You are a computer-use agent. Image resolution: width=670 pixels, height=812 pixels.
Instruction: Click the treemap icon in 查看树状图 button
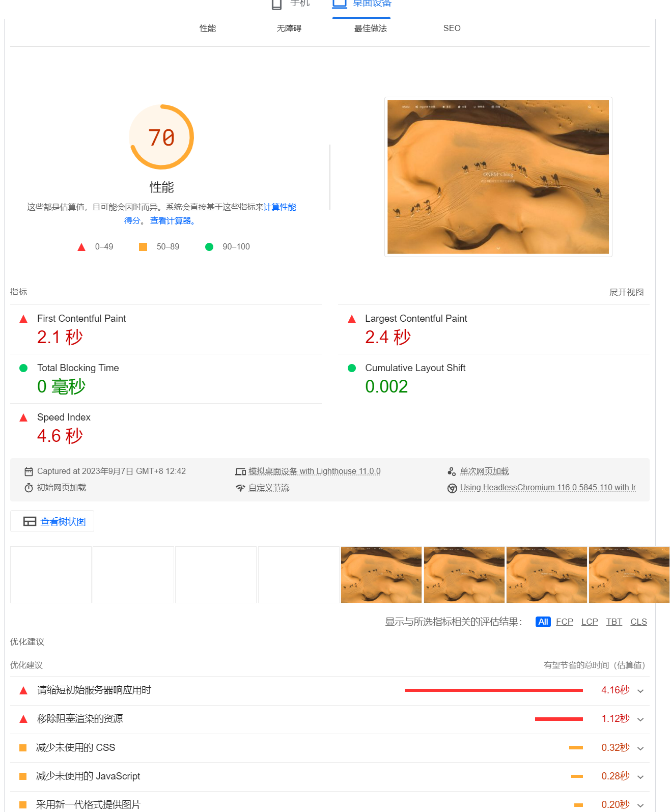click(30, 521)
